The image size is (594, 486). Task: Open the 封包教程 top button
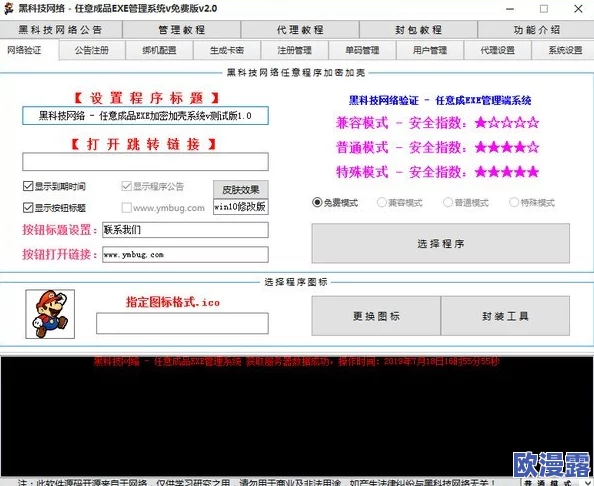point(418,30)
